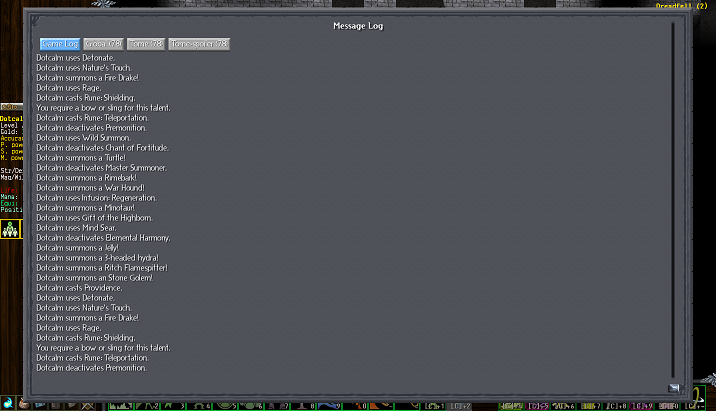
Task: Select line 'Dotcalm deactivates Elemental Harmony.'
Action: (103, 238)
